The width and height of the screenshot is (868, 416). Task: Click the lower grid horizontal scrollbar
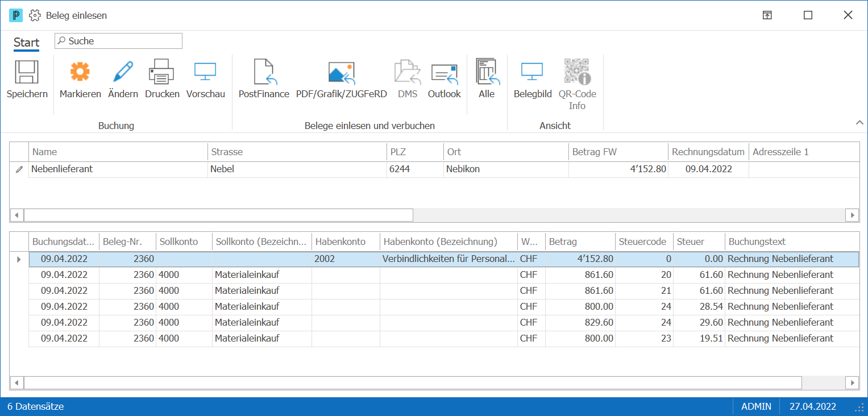click(413, 382)
